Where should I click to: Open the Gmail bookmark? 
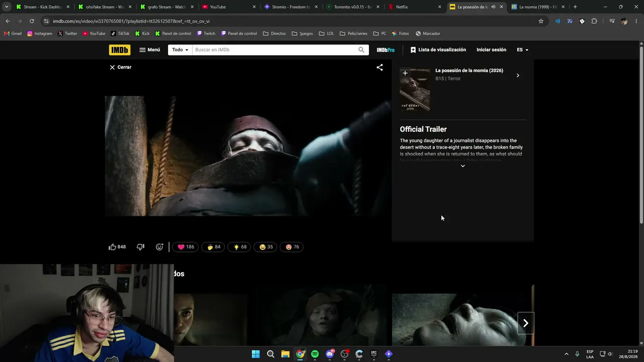(13, 34)
